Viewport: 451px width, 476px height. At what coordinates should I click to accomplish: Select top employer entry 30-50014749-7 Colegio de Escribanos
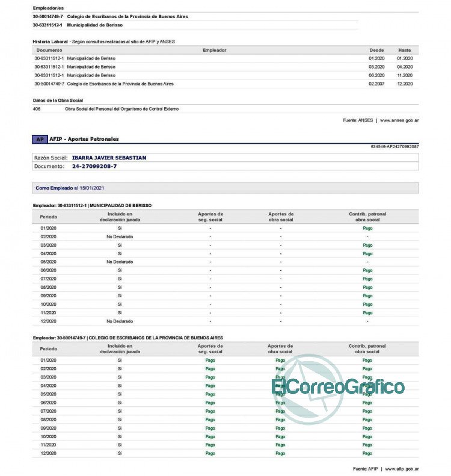pos(111,17)
